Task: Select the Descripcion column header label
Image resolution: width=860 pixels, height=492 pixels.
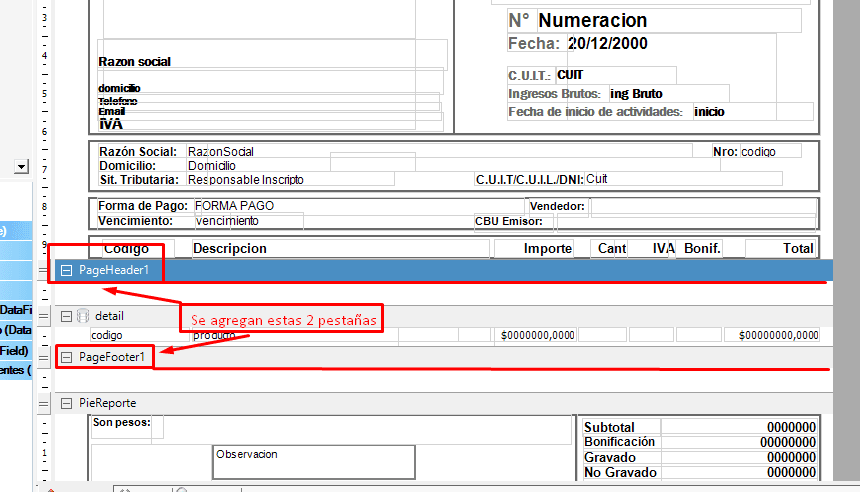Action: coord(230,248)
